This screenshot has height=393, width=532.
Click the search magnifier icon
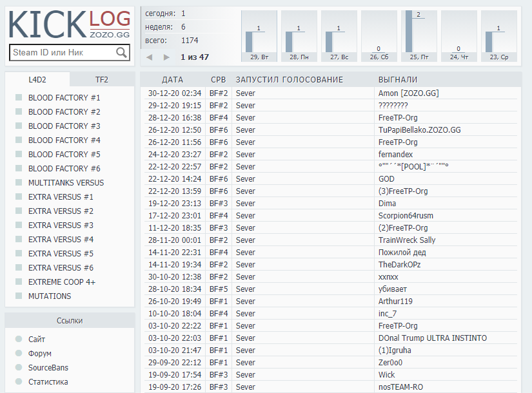tap(121, 53)
